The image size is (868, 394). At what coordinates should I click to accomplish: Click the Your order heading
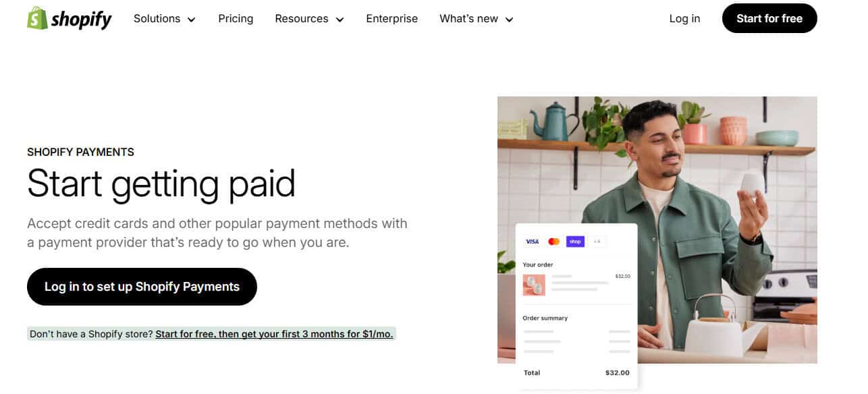point(539,264)
